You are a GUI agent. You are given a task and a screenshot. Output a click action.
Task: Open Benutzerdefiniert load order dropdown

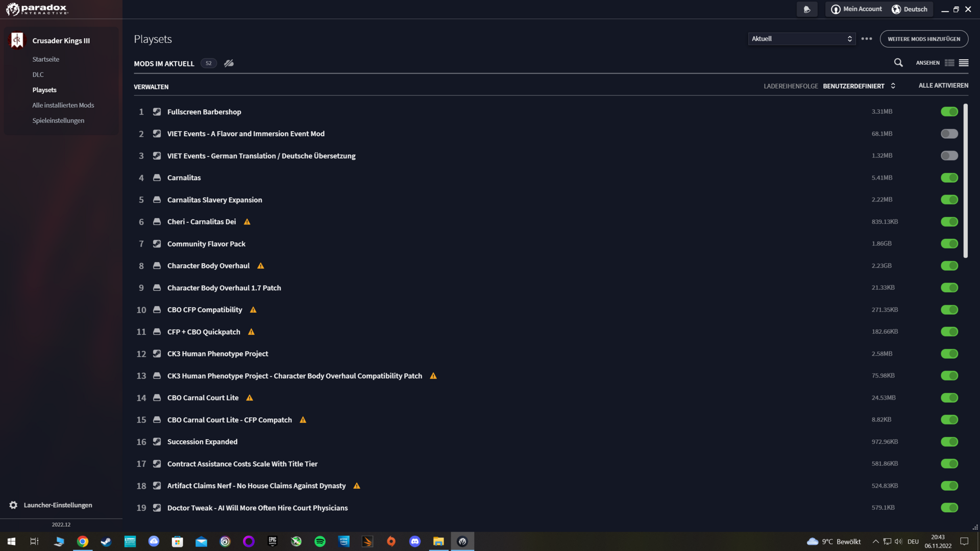pyautogui.click(x=859, y=86)
